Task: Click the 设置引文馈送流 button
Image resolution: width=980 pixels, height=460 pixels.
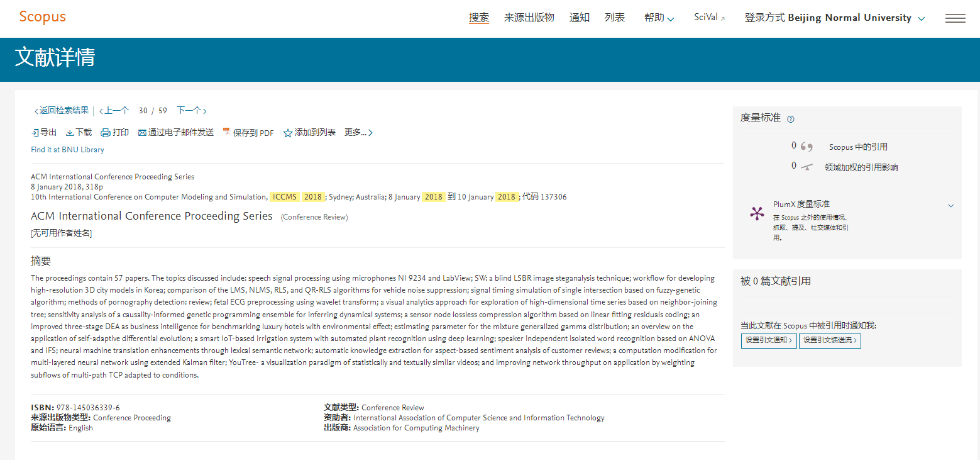Action: click(x=830, y=340)
